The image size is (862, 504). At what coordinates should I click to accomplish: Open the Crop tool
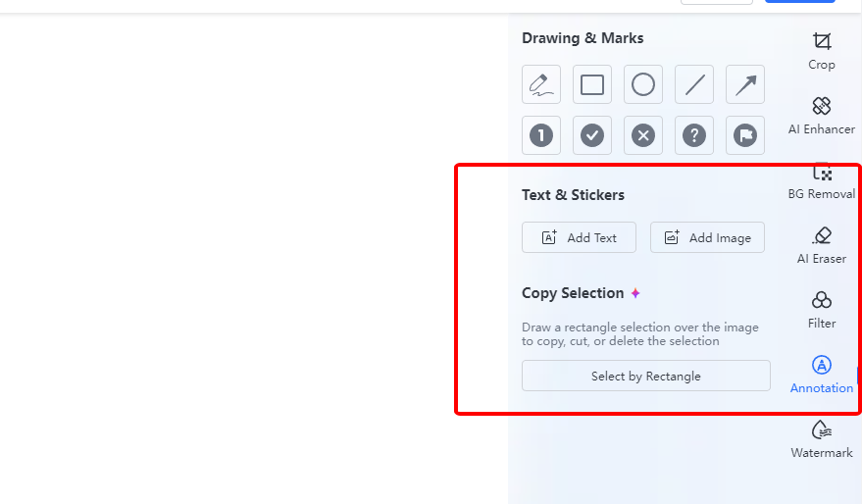pyautogui.click(x=822, y=51)
